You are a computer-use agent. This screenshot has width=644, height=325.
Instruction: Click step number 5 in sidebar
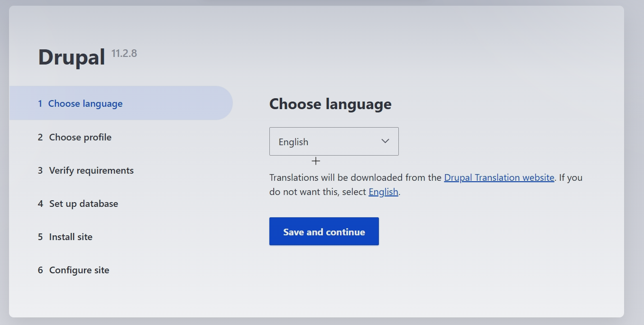pyautogui.click(x=40, y=237)
